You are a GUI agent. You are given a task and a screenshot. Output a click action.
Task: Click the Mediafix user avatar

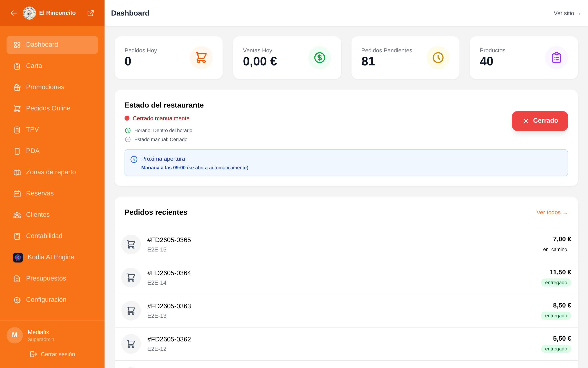pyautogui.click(x=14, y=335)
